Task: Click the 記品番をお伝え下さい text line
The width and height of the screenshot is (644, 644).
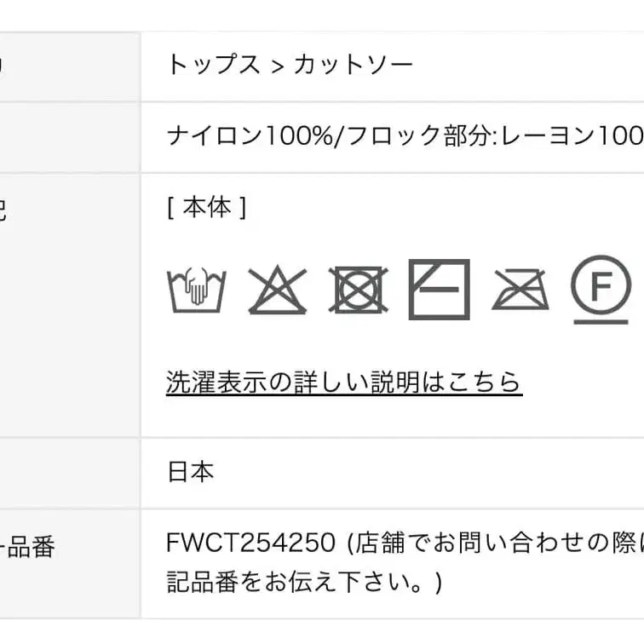Action: point(303,582)
